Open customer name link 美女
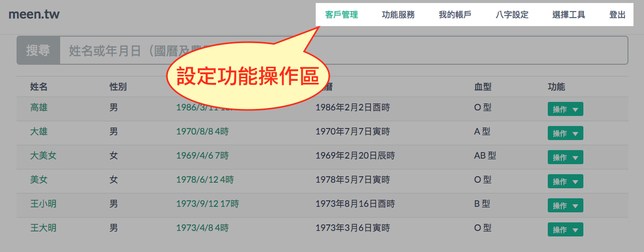The image size is (644, 252). pyautogui.click(x=39, y=180)
